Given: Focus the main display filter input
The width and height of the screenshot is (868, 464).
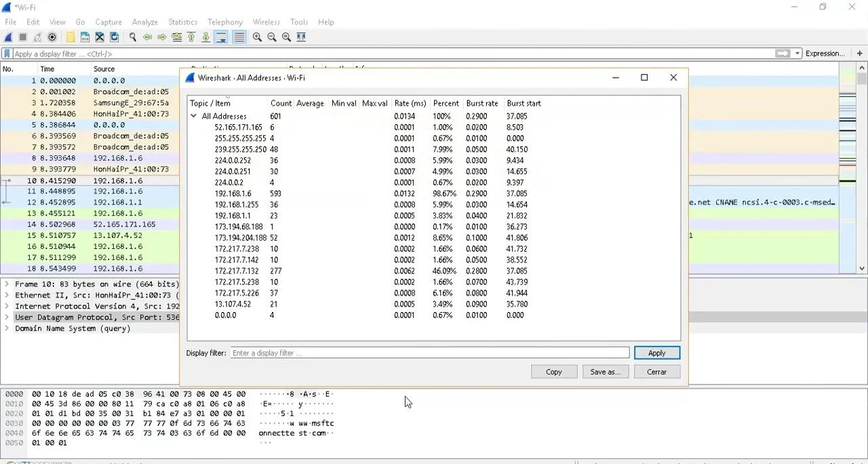Looking at the screenshot, I should point(393,54).
